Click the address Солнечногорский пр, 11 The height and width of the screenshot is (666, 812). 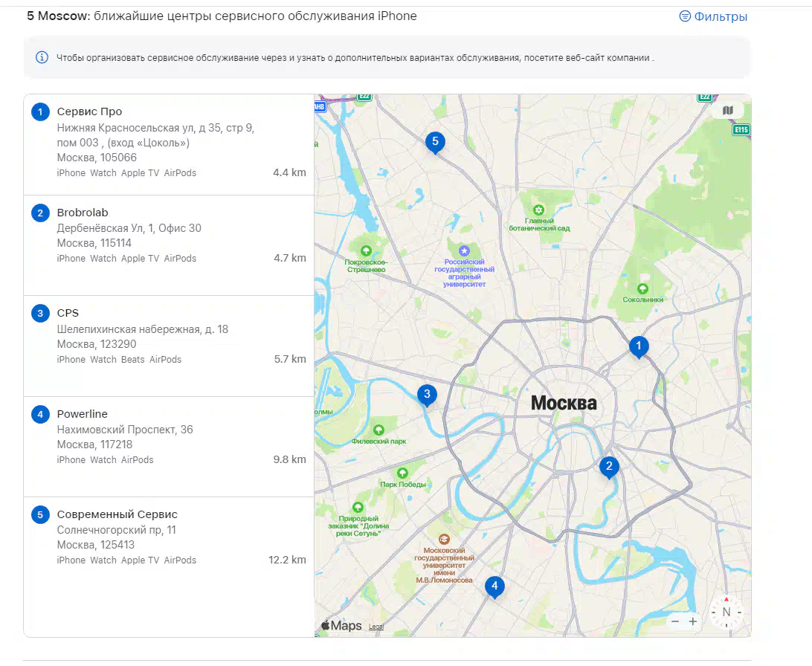(x=117, y=530)
